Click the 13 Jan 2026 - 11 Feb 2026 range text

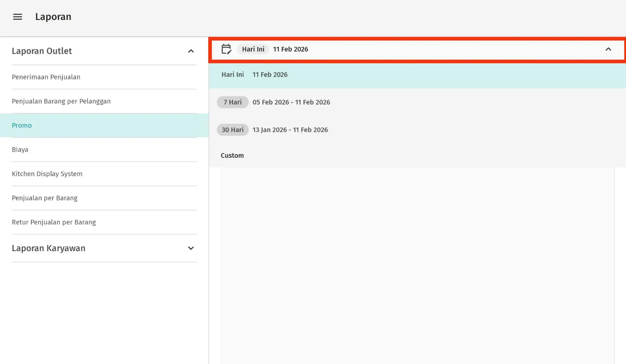tap(290, 130)
